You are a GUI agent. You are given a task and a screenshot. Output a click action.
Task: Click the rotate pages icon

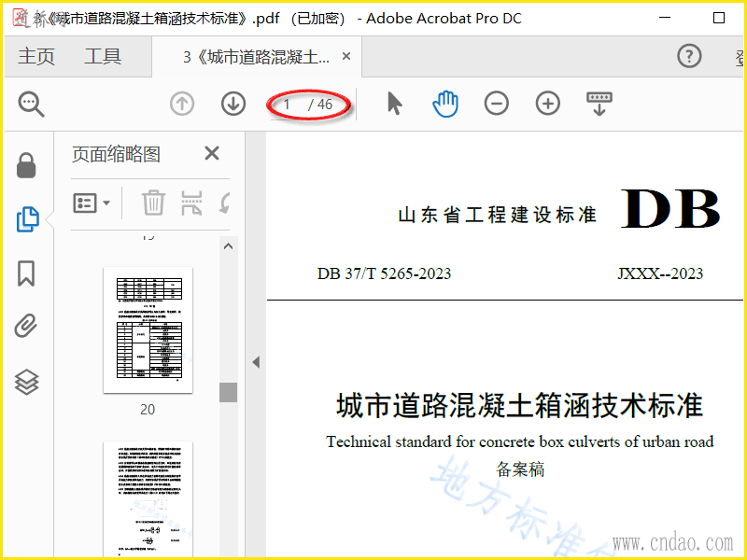coord(225,203)
